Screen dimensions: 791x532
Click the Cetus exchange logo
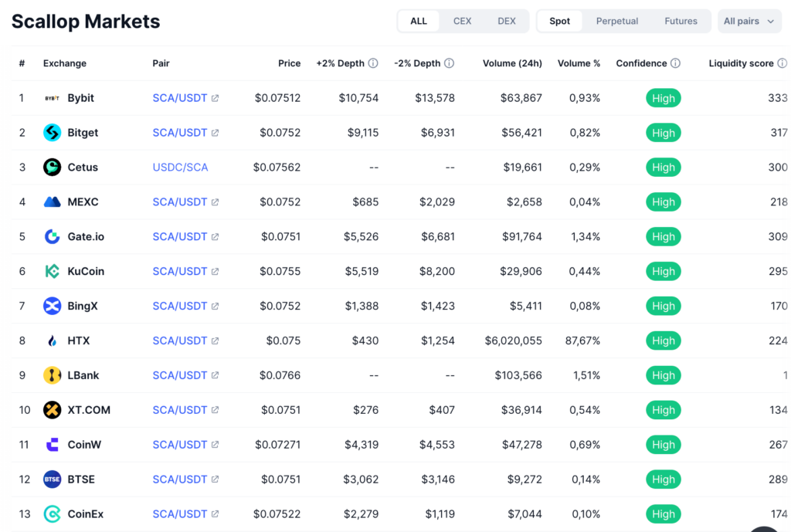51,168
